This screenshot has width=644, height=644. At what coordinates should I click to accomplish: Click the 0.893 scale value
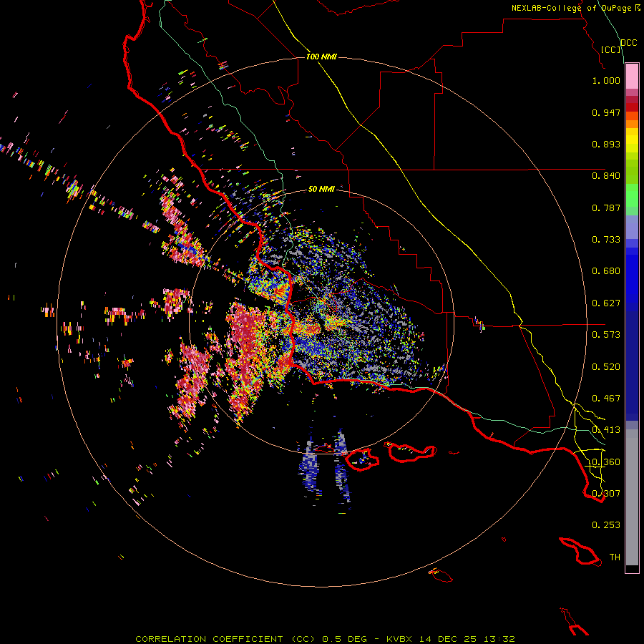[x=606, y=144]
